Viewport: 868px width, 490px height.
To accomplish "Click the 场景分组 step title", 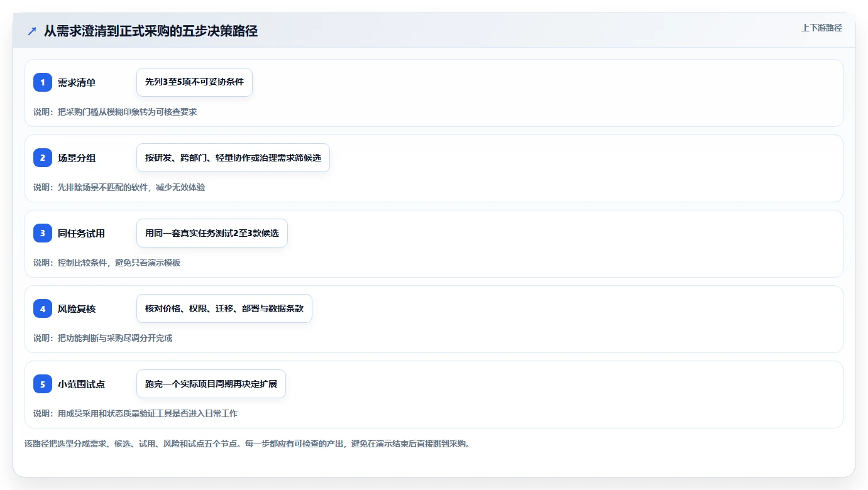I will coord(77,158).
